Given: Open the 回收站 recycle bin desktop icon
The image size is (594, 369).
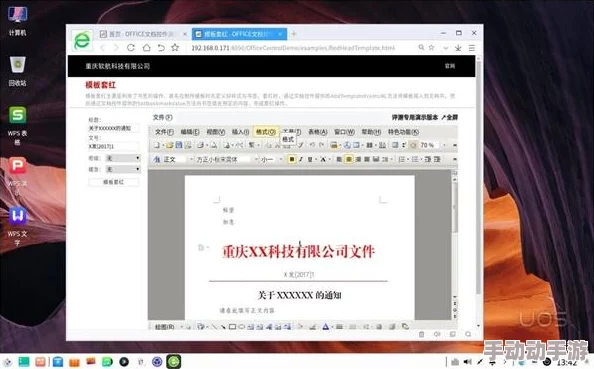Looking at the screenshot, I should pos(17,70).
